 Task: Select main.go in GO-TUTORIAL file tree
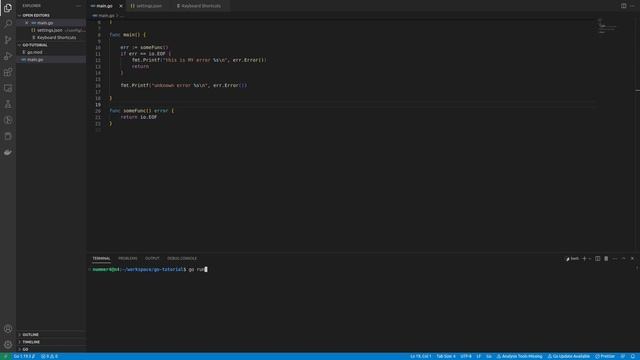[x=51, y=60]
